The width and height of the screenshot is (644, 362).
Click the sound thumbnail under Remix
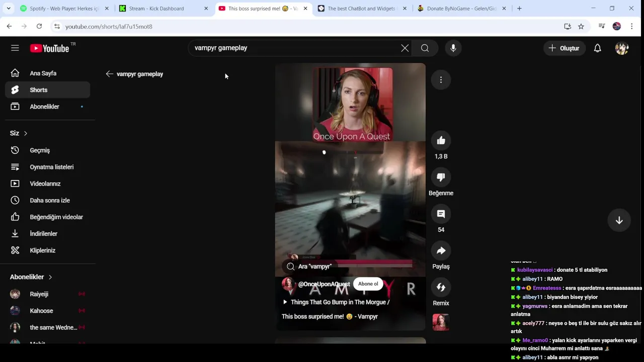tap(441, 322)
